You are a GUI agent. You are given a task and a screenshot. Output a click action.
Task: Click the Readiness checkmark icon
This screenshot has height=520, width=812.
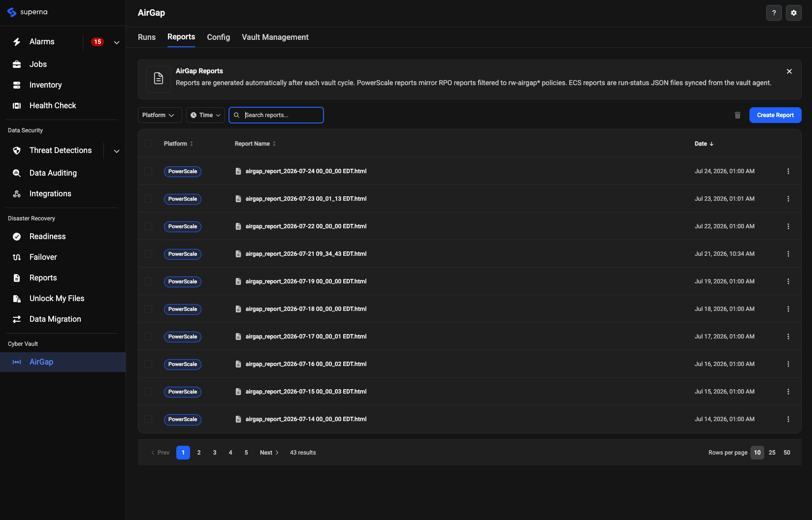(17, 237)
